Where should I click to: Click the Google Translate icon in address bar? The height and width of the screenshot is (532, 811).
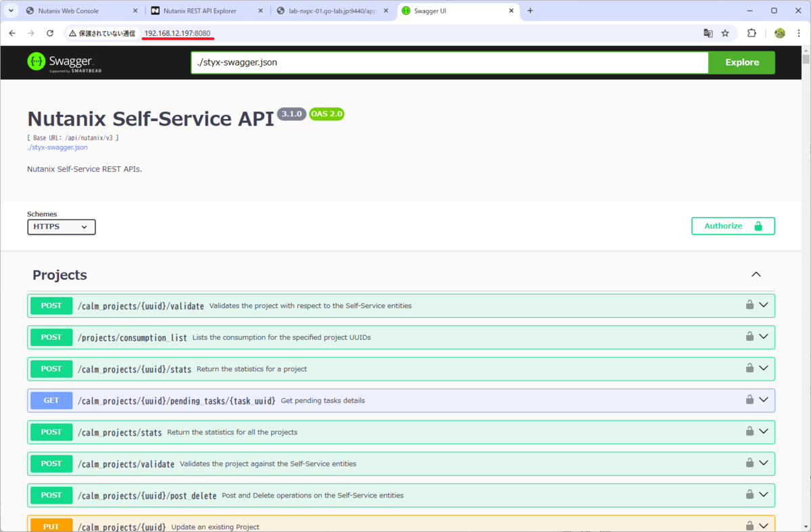(x=708, y=33)
